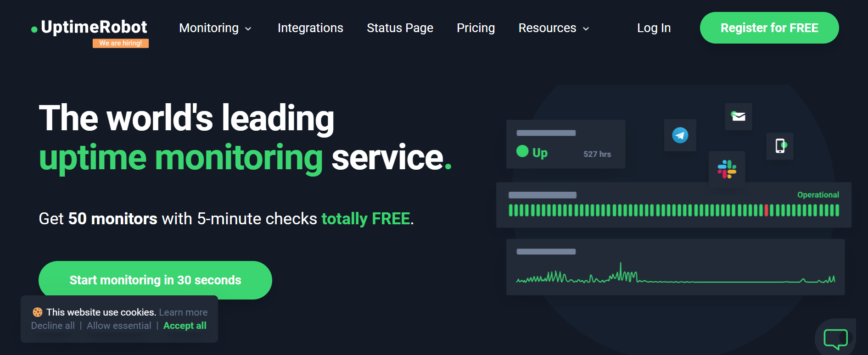Click the Telegram icon in hero graphic
The height and width of the screenshot is (355, 868).
click(680, 135)
